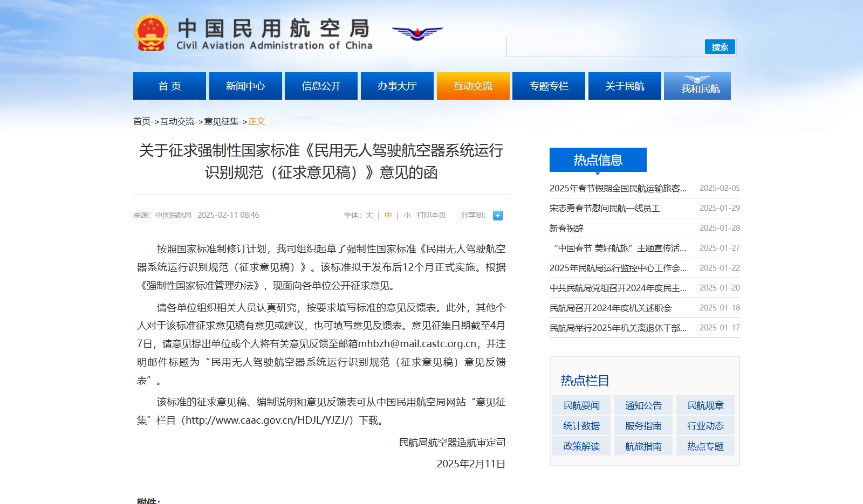863x504 pixels.
Task: Click inside the search input field
Action: pyautogui.click(x=605, y=47)
